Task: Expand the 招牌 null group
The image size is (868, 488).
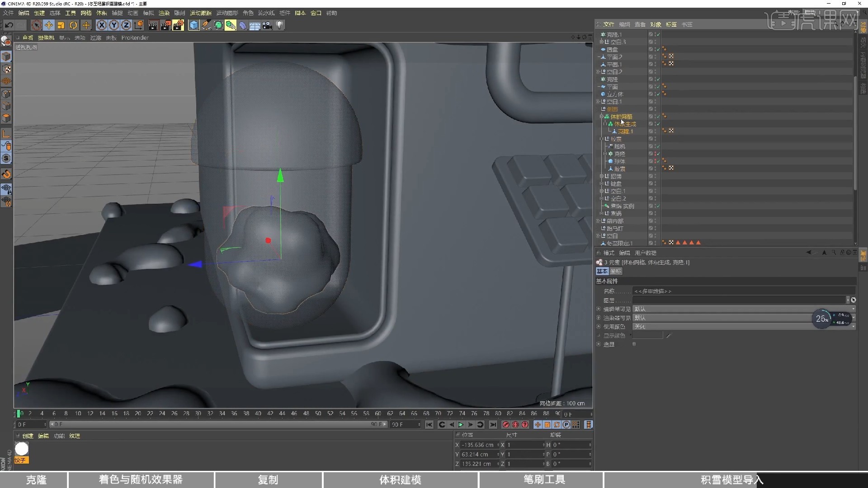Action: 602,176
